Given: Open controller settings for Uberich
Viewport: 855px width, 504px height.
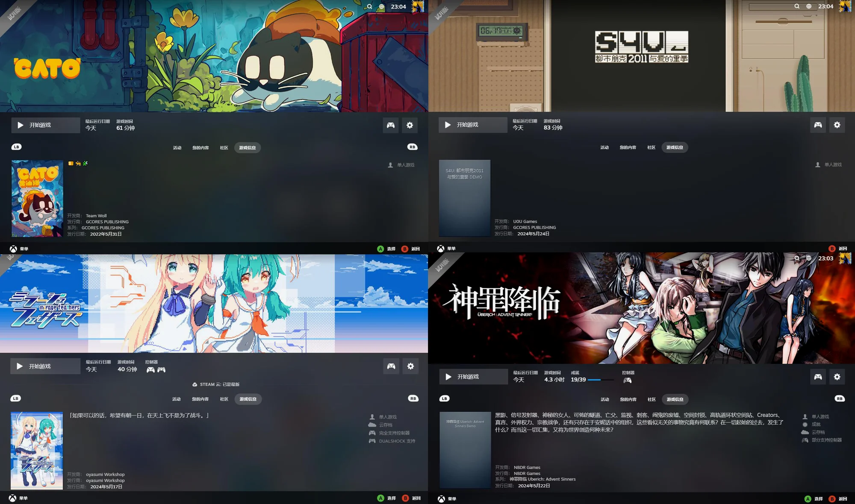Looking at the screenshot, I should [x=818, y=377].
